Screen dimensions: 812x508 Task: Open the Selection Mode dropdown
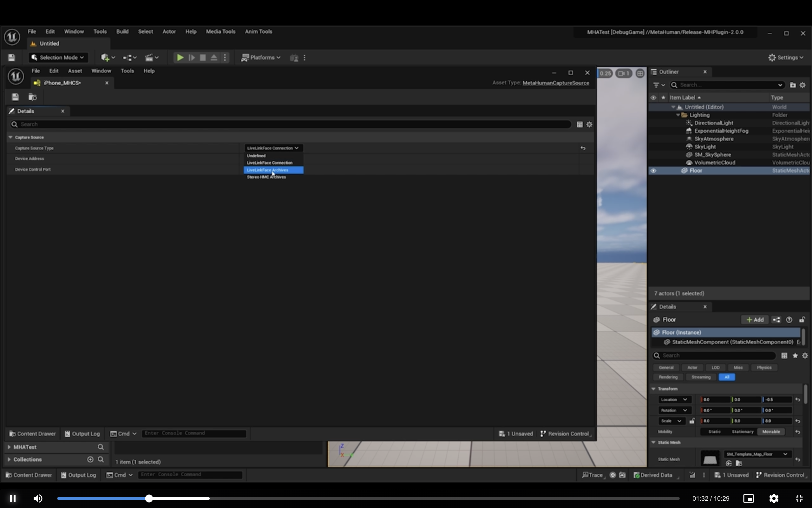pyautogui.click(x=58, y=57)
